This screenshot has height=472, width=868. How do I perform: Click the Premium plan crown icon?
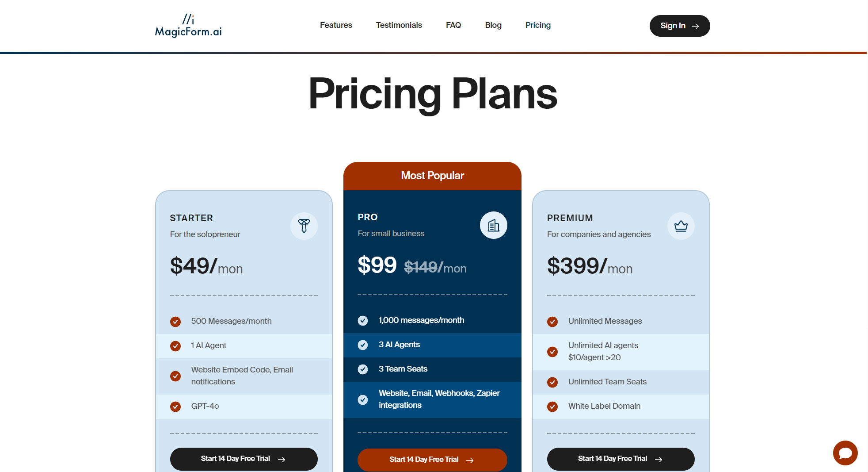point(681,226)
